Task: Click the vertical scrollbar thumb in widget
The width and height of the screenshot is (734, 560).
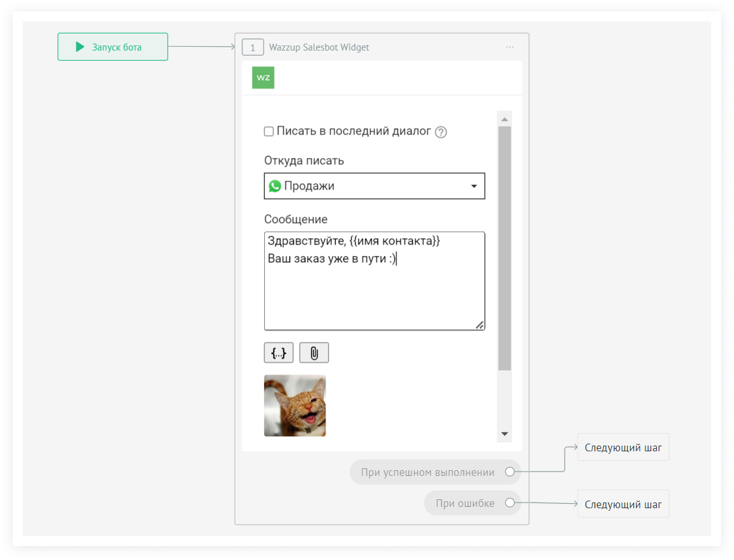Action: [x=505, y=247]
